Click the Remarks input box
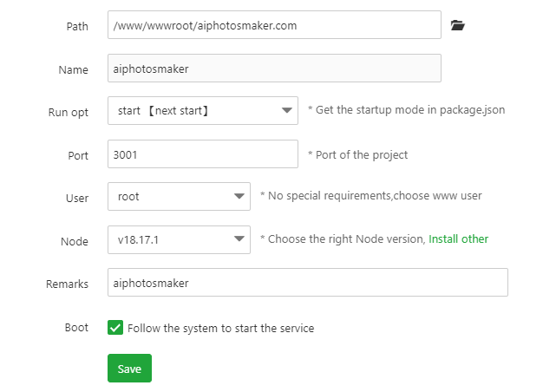543x392 pixels. click(307, 283)
